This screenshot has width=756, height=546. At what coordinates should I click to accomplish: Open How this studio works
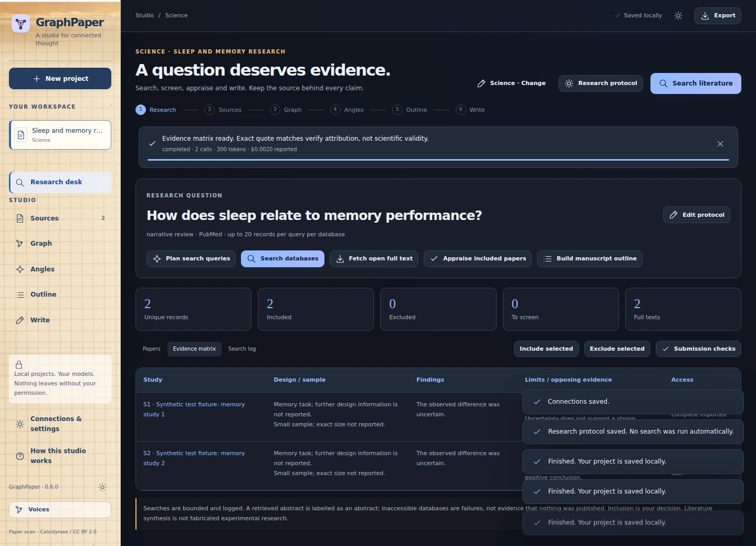pyautogui.click(x=60, y=456)
